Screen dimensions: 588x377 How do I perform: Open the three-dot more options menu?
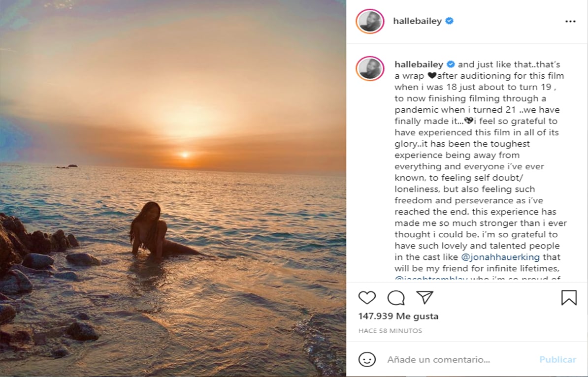coord(570,22)
